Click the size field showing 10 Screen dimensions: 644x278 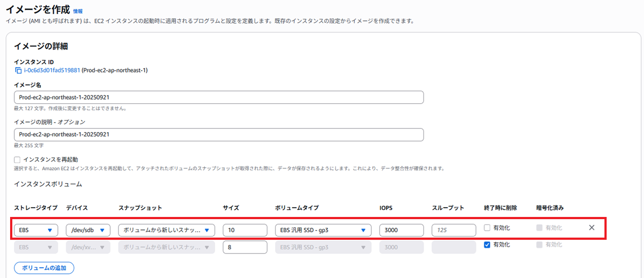coord(245,230)
